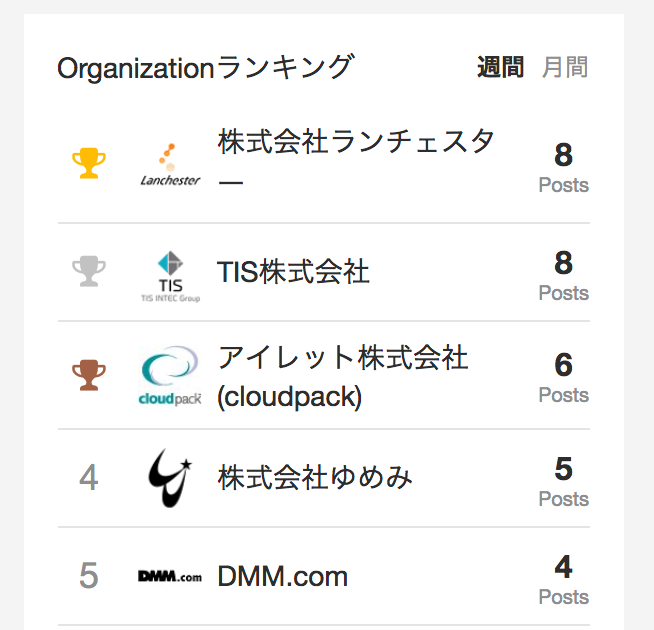Viewport: 654px width, 630px height.
Task: Click the 5 Posts count for ゆめみ
Action: (x=563, y=480)
